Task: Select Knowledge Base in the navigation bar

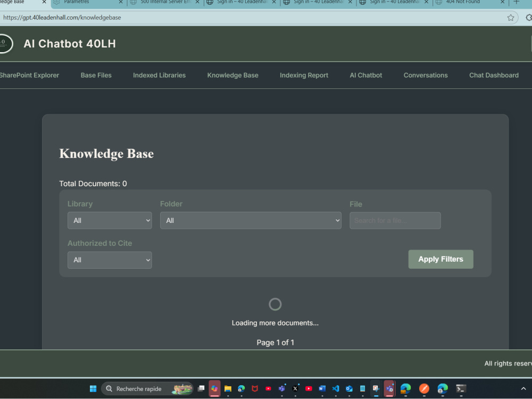Action: (233, 76)
